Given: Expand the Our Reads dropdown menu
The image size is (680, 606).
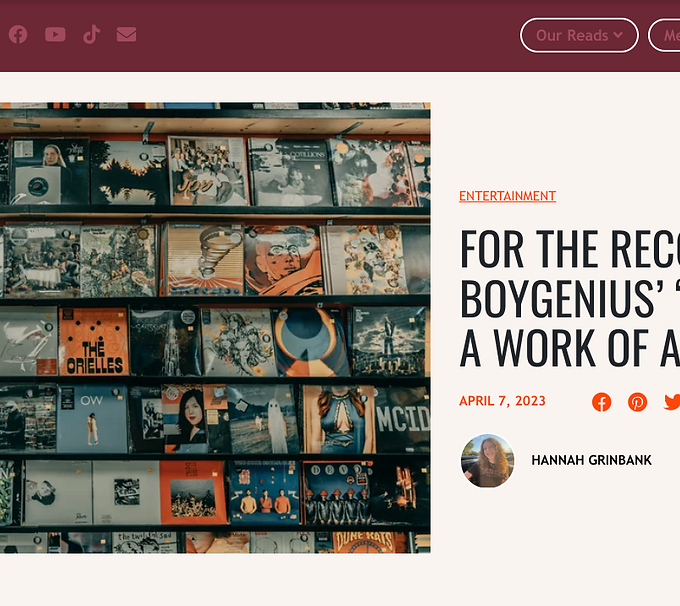Looking at the screenshot, I should pyautogui.click(x=579, y=35).
